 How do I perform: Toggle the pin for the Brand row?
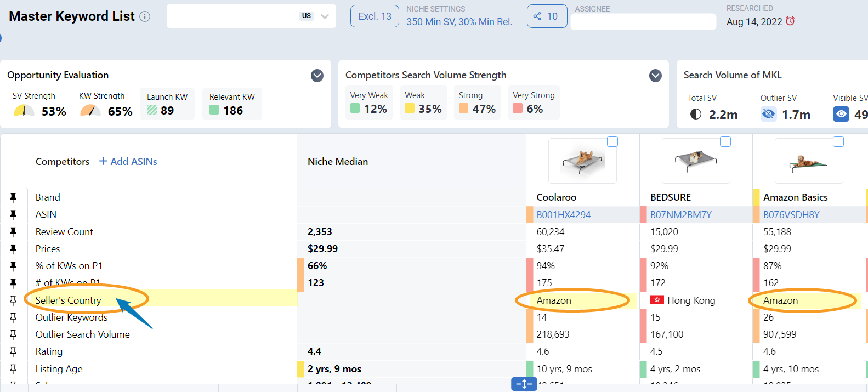pos(13,197)
